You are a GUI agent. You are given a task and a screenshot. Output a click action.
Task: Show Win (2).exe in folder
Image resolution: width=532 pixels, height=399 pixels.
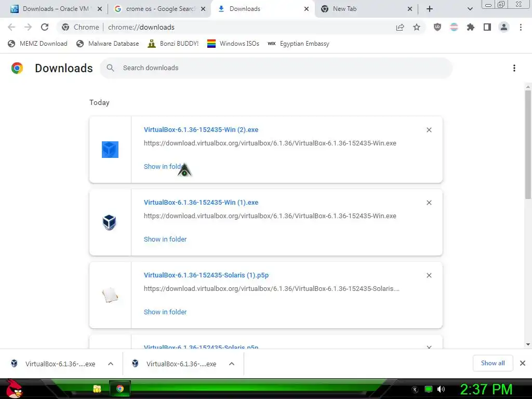[165, 167]
